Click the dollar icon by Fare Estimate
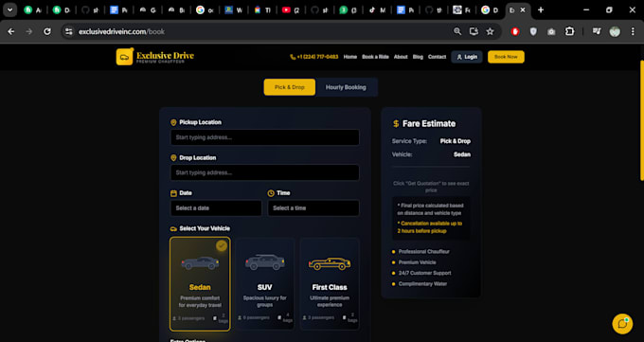Screen dimensions: 644x342 coord(396,124)
